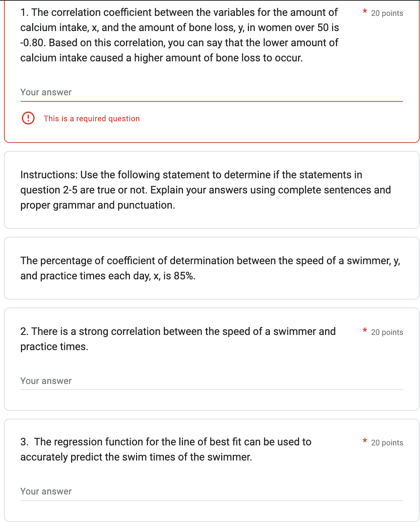Click the red asterisk beside question 2
This screenshot has width=420, height=528.
[364, 330]
